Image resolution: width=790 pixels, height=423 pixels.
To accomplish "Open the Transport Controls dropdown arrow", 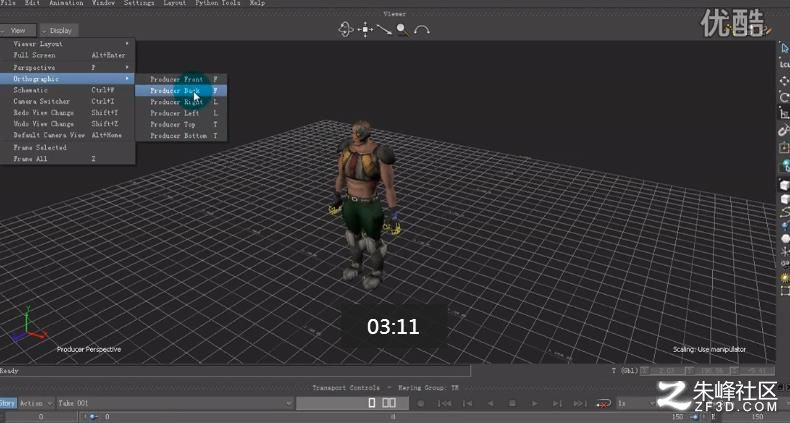I will coord(389,388).
